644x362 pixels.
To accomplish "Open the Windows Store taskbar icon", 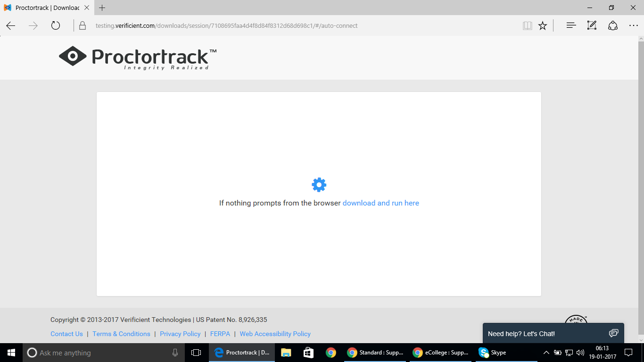I will (x=308, y=353).
